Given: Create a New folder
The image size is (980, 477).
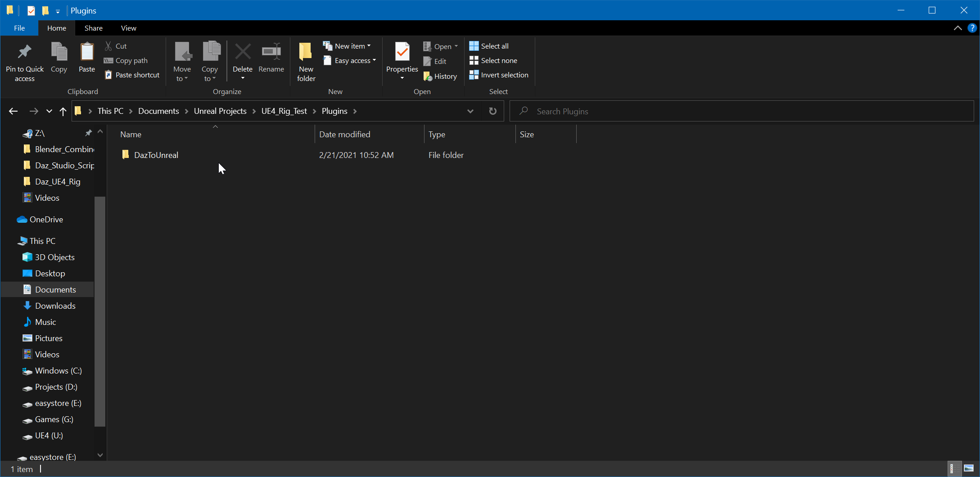Looking at the screenshot, I should tap(306, 62).
